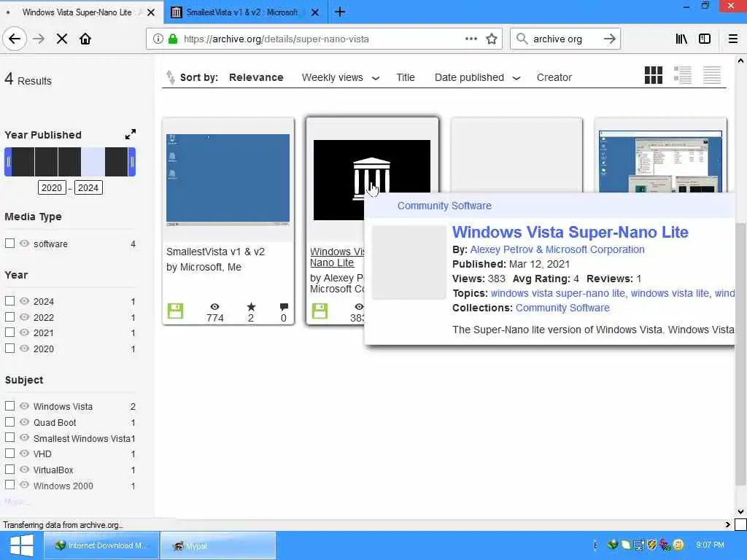Screen dimensions: 747x560
Task: Click favorites star on SmallestVista card
Action: [x=251, y=307]
